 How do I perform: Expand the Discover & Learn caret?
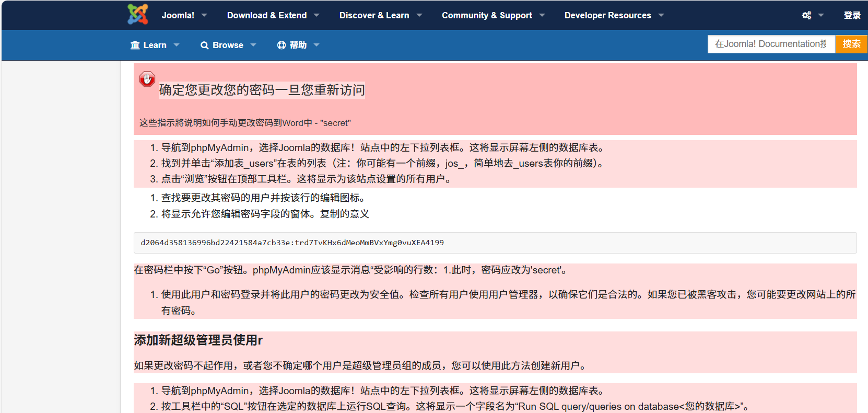[x=419, y=15]
